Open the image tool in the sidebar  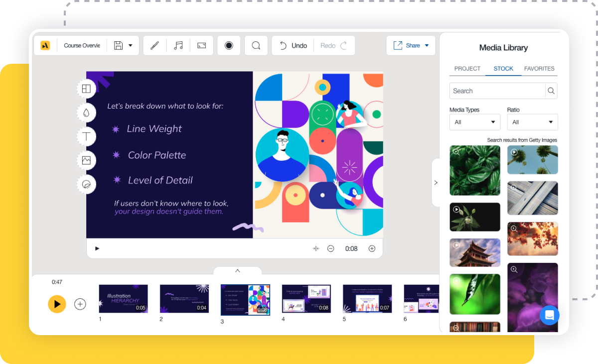pos(86,160)
